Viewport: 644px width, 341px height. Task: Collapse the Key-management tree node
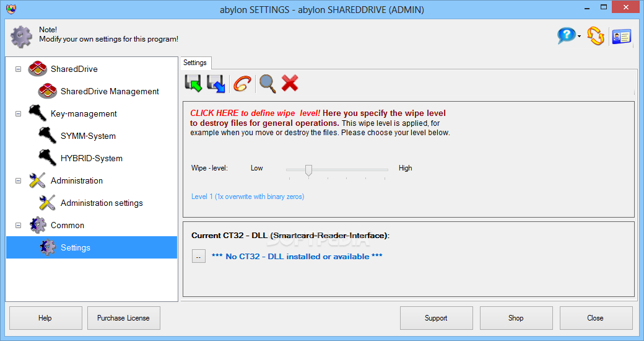pyautogui.click(x=18, y=113)
